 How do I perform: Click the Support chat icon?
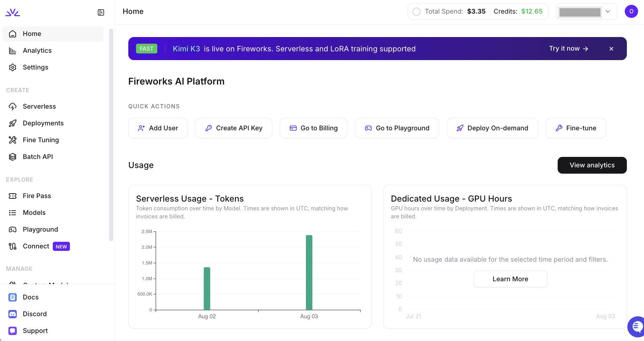(x=13, y=331)
